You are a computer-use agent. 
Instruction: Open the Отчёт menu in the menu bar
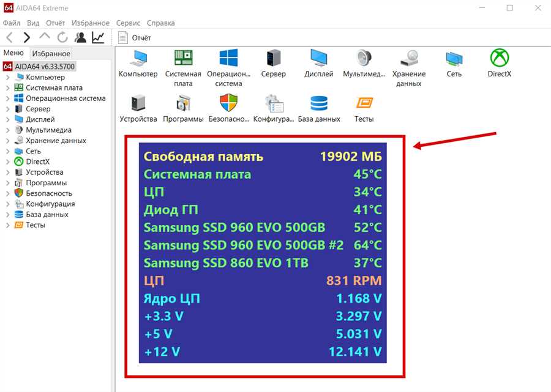click(56, 23)
